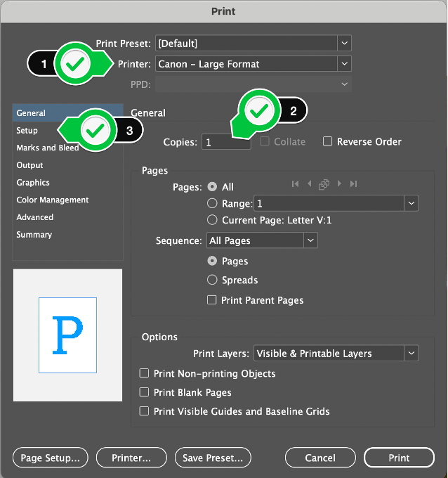Click the Range text field
The image size is (448, 478).
tap(329, 203)
